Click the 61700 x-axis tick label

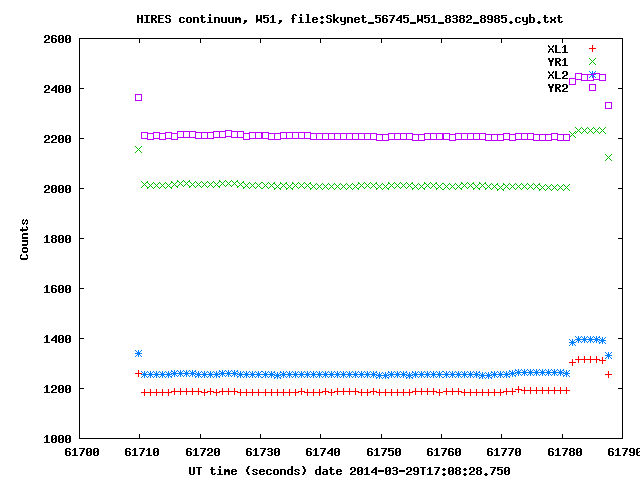(82, 452)
